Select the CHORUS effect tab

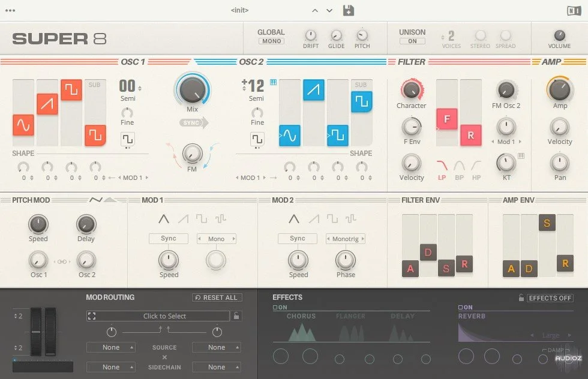coord(301,316)
